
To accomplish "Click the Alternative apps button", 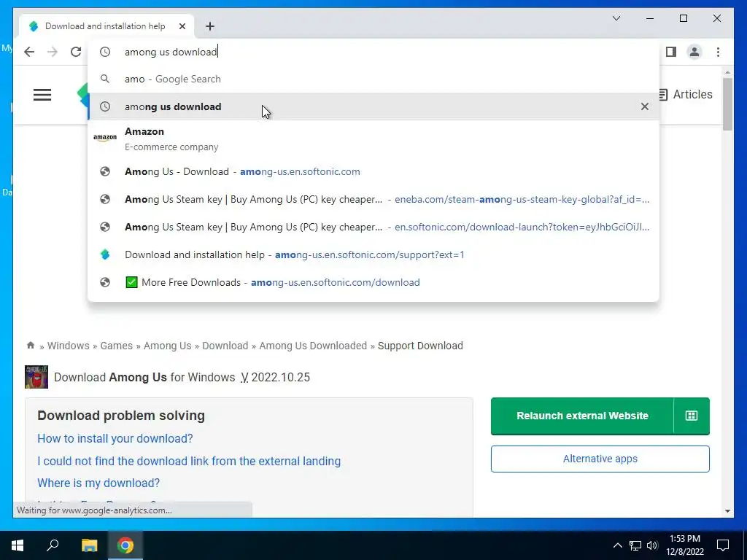I will coord(600,459).
